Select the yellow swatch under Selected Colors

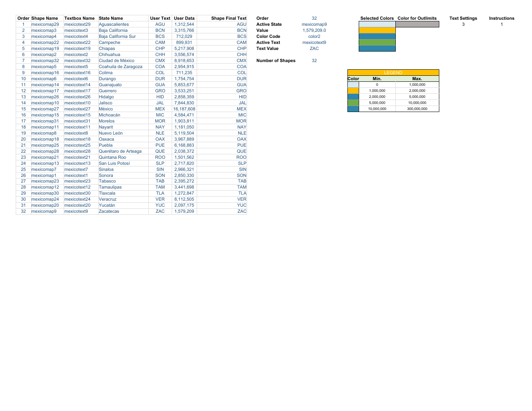point(377,30)
